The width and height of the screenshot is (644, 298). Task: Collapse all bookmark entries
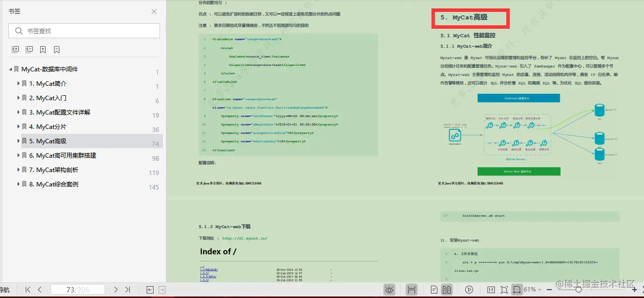(30, 49)
